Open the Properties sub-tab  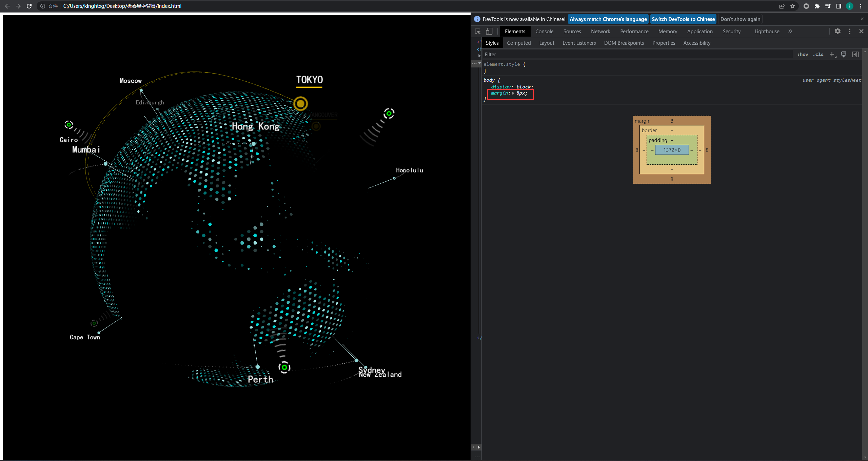pyautogui.click(x=664, y=43)
